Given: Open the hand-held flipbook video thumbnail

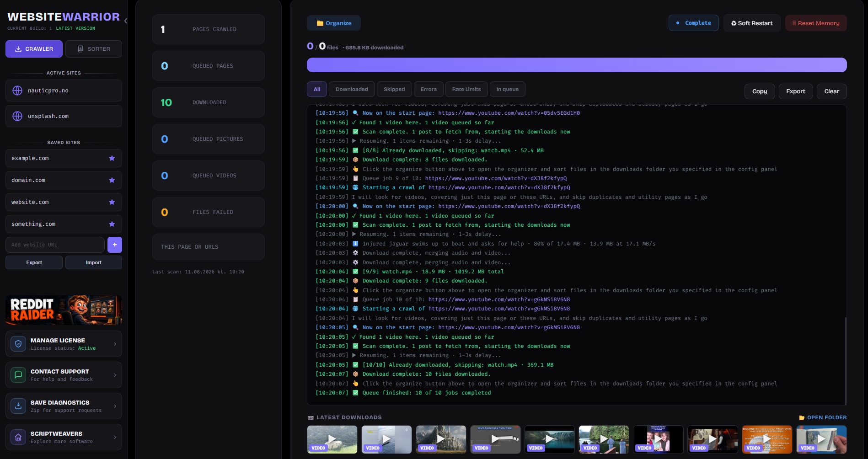Looking at the screenshot, I should click(821, 439).
